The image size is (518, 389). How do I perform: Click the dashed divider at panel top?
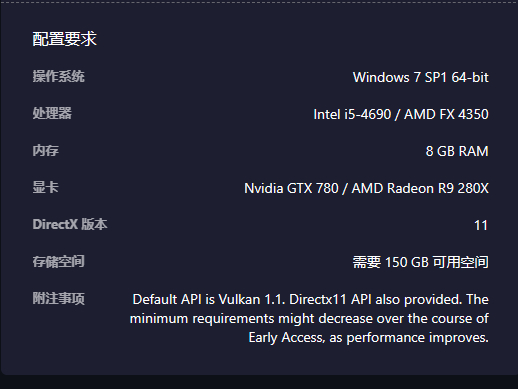tap(259, 2)
